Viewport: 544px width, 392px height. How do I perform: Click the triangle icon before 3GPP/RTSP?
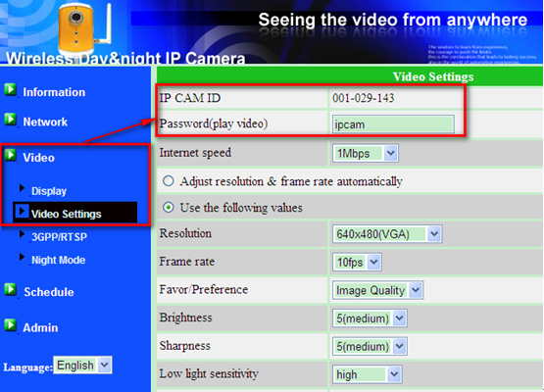point(22,234)
